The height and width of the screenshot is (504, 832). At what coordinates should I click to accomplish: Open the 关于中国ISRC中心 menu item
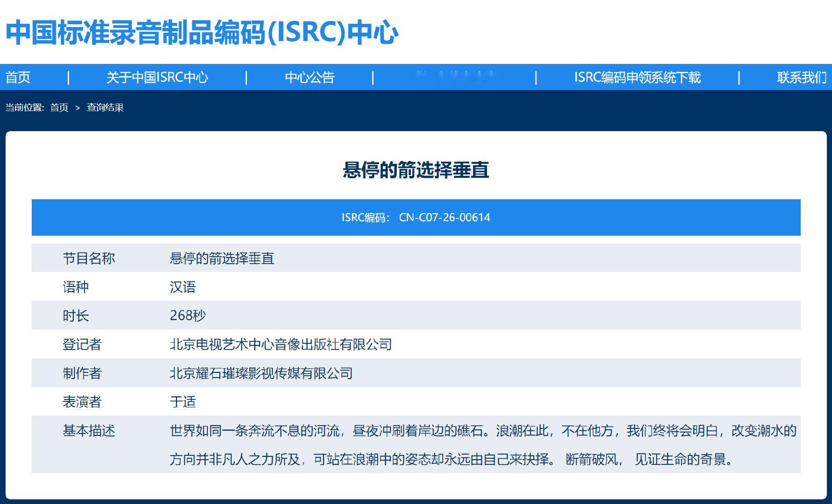(157, 77)
